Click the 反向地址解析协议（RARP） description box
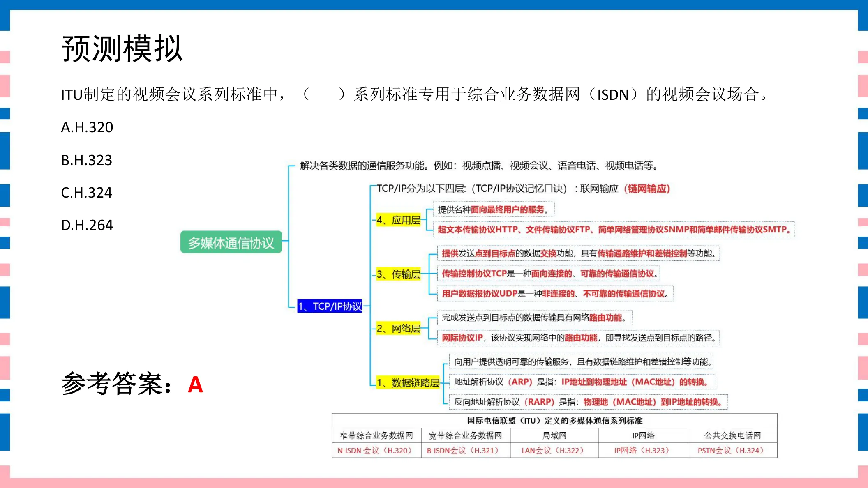Viewport: 868px width, 488px height. point(589,402)
